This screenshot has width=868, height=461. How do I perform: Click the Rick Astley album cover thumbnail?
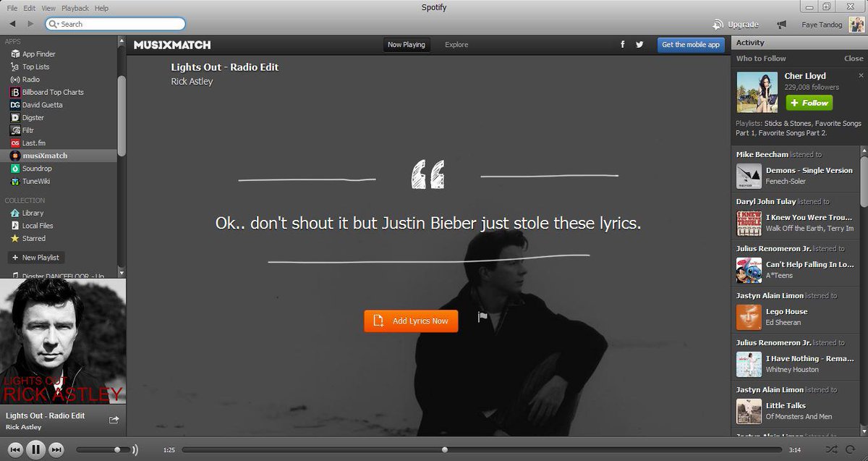click(63, 342)
